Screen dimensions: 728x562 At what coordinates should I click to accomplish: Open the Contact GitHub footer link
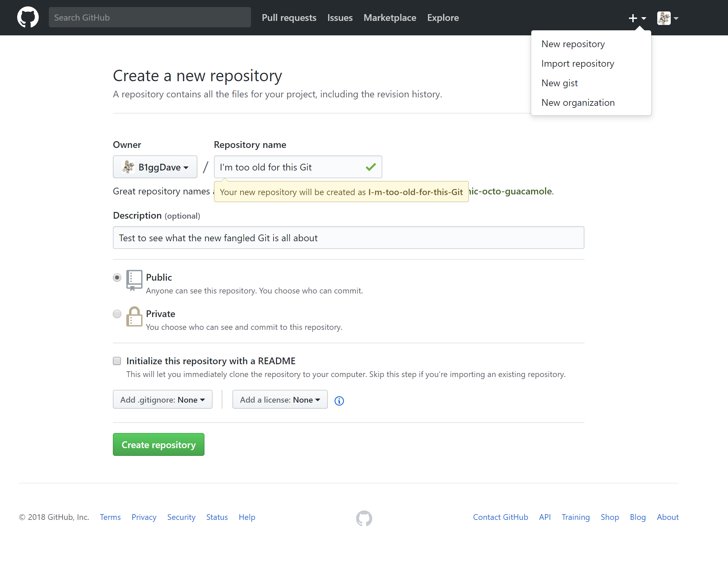(x=500, y=517)
